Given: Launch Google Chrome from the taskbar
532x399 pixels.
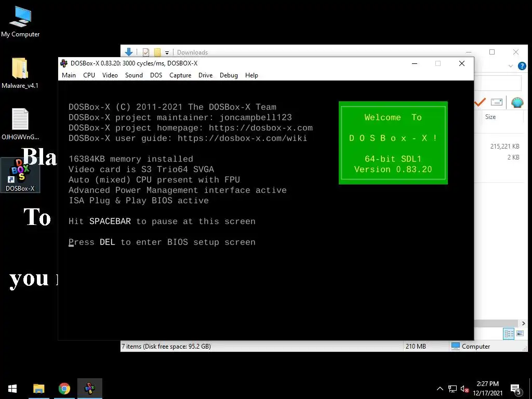Looking at the screenshot, I should click(x=64, y=389).
